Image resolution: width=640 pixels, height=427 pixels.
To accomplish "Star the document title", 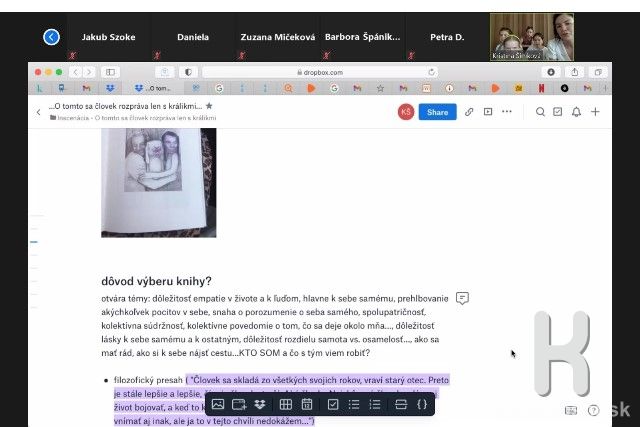I will click(209, 105).
